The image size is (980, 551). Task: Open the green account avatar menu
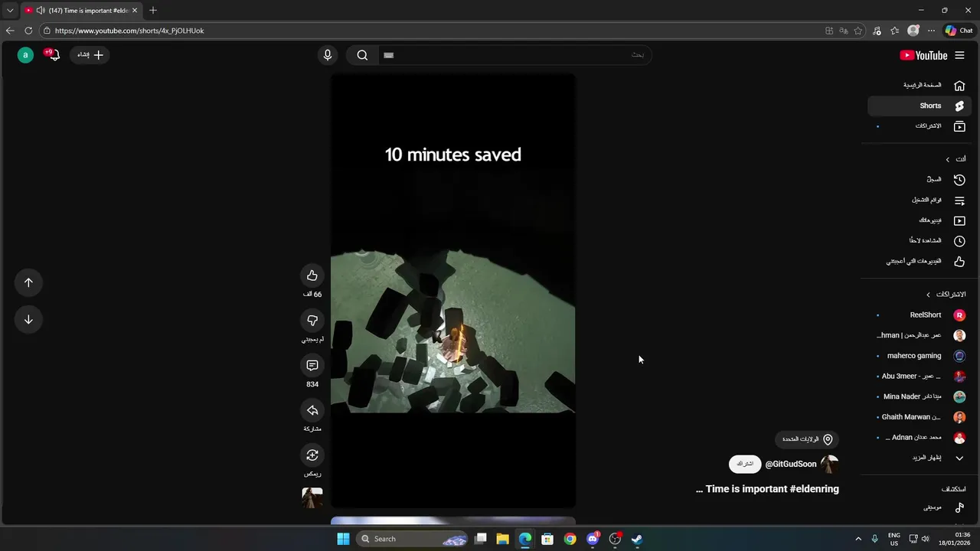click(25, 55)
